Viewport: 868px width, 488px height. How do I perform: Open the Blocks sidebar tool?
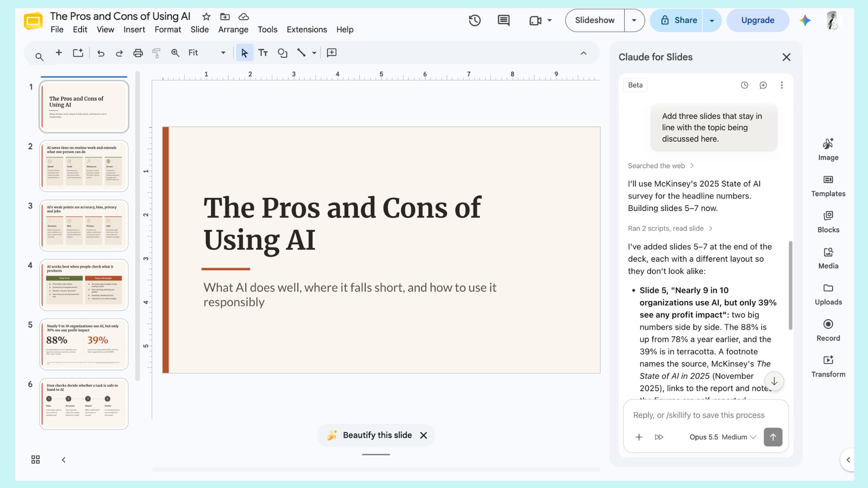pyautogui.click(x=828, y=222)
